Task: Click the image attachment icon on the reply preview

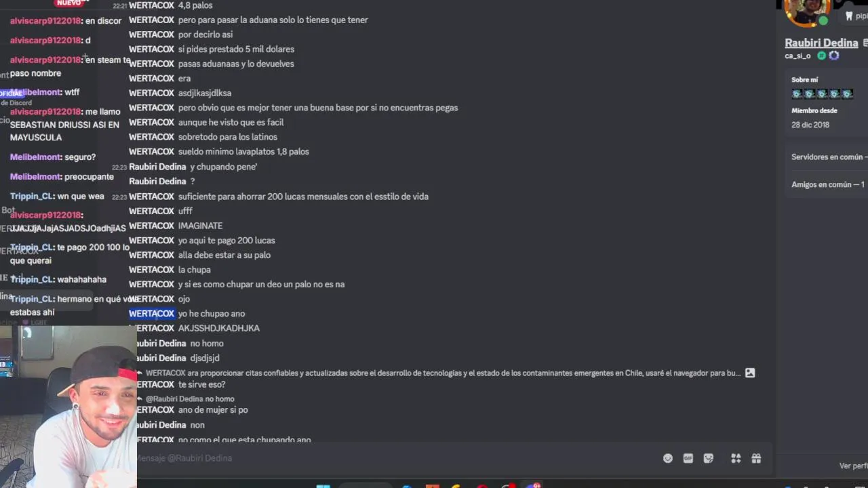Action: (750, 373)
